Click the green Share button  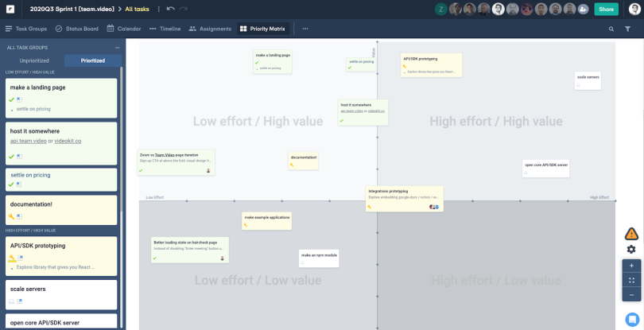point(606,9)
